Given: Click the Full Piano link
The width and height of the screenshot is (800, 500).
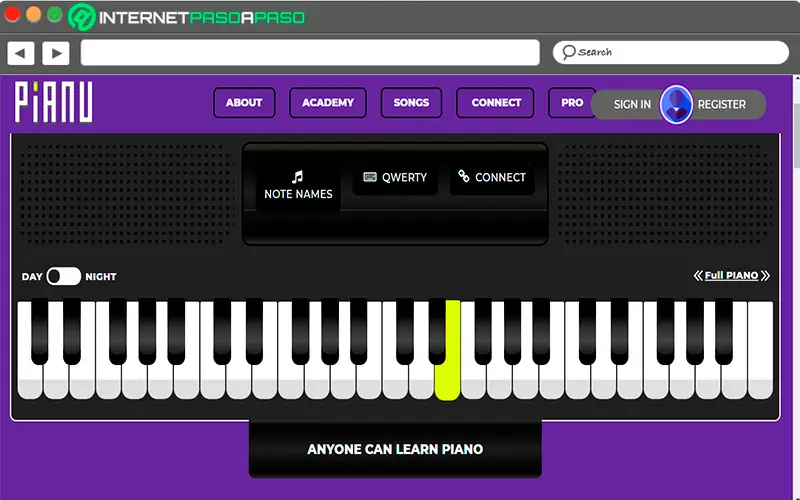Looking at the screenshot, I should pyautogui.click(x=731, y=276).
